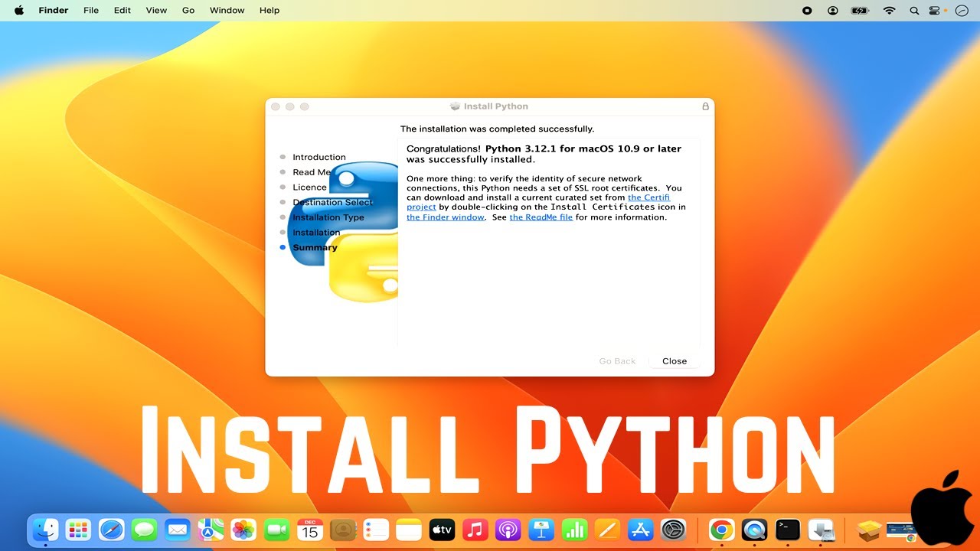This screenshot has height=551, width=980.
Task: Open the Go menu
Action: click(188, 11)
